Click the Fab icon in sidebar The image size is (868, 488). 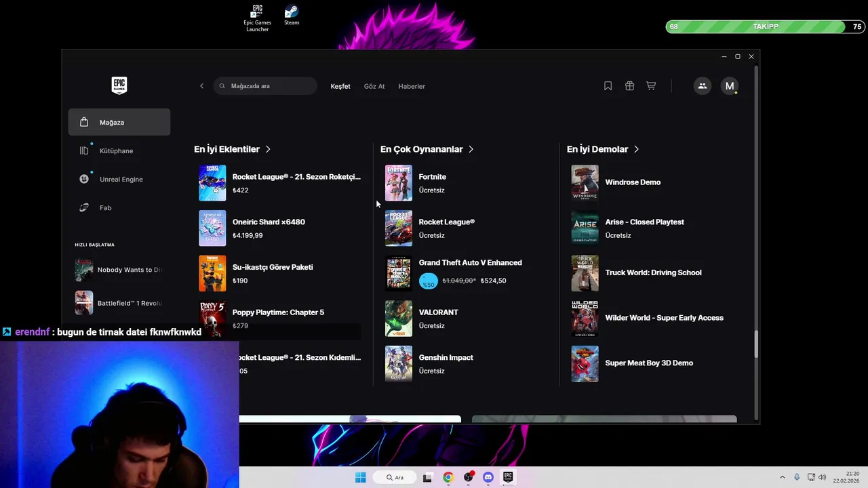coord(84,207)
